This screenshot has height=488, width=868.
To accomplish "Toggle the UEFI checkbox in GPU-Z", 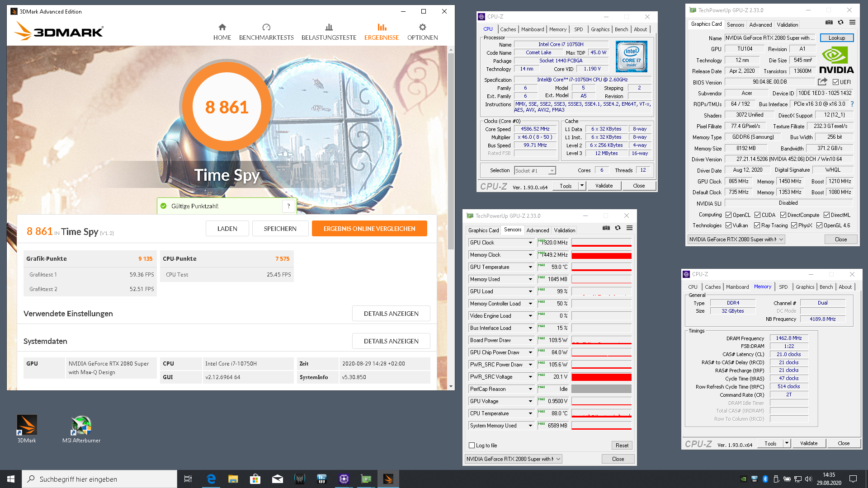I will [x=835, y=82].
